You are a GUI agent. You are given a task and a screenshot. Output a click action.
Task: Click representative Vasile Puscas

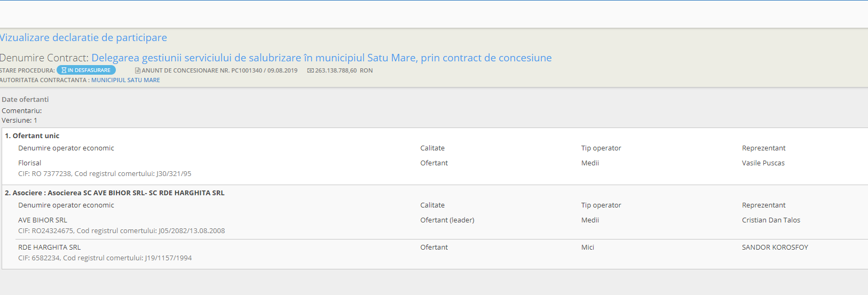pos(763,163)
